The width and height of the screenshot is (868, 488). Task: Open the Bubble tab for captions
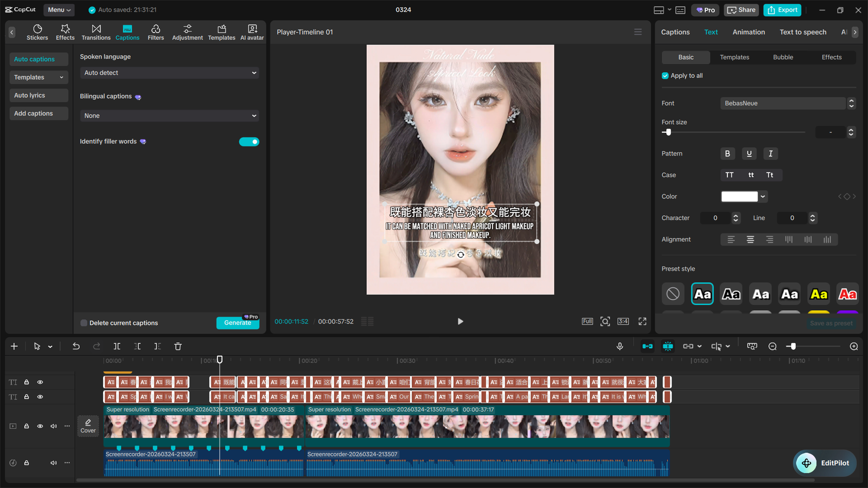click(x=783, y=57)
